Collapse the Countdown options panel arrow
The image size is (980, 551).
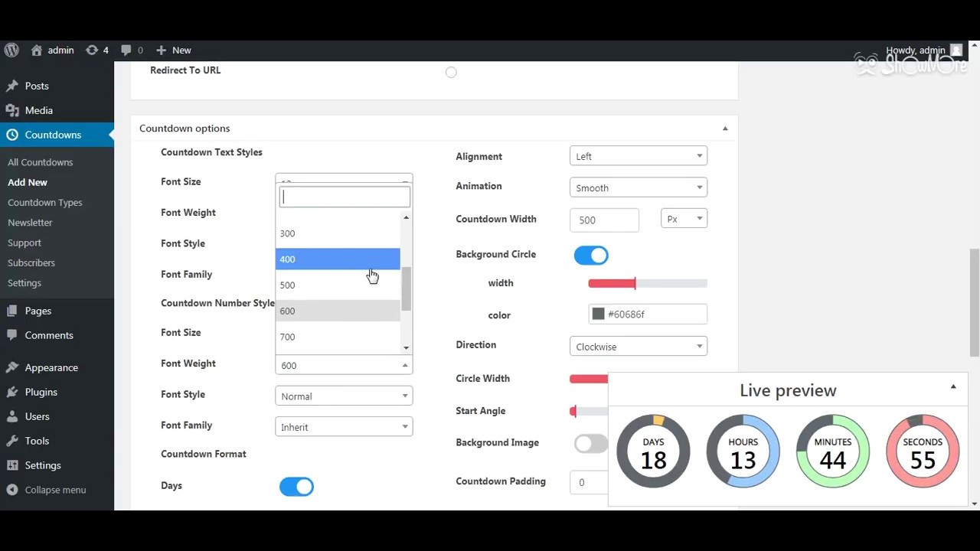[x=725, y=129]
